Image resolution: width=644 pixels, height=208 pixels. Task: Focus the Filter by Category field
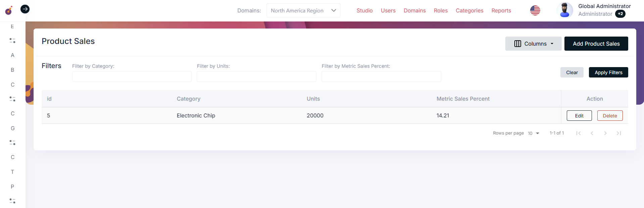[x=132, y=76]
